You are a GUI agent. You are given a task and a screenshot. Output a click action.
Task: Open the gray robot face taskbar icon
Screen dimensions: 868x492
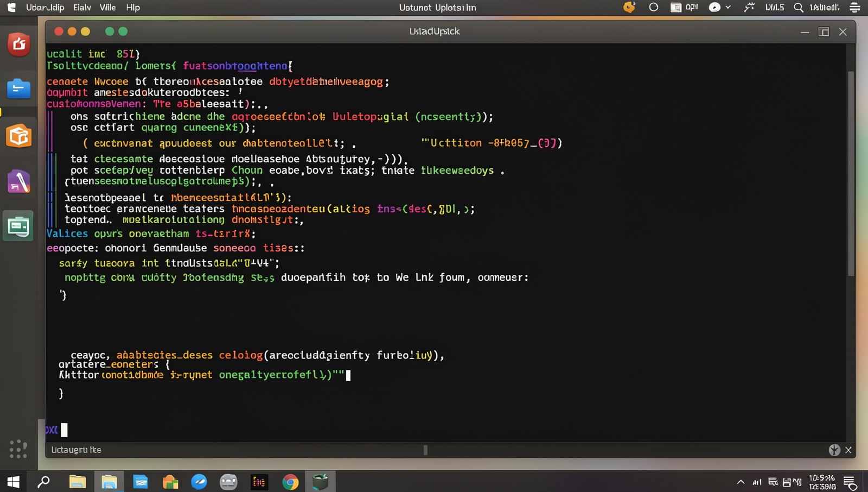click(228, 482)
